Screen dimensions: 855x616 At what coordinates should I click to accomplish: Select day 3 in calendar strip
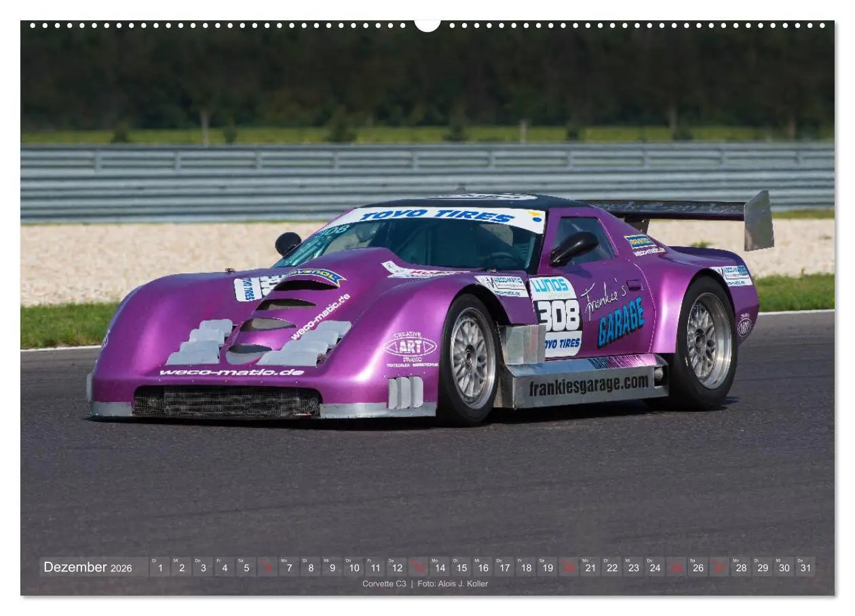pos(203,567)
